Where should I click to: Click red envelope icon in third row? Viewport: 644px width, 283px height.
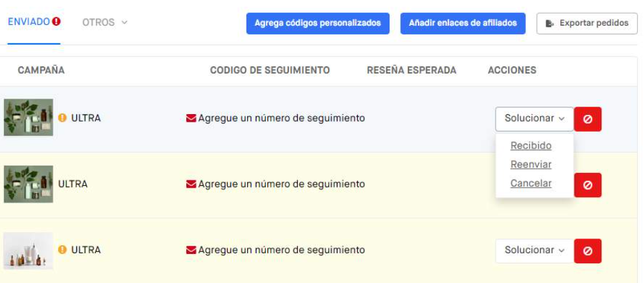click(x=191, y=250)
